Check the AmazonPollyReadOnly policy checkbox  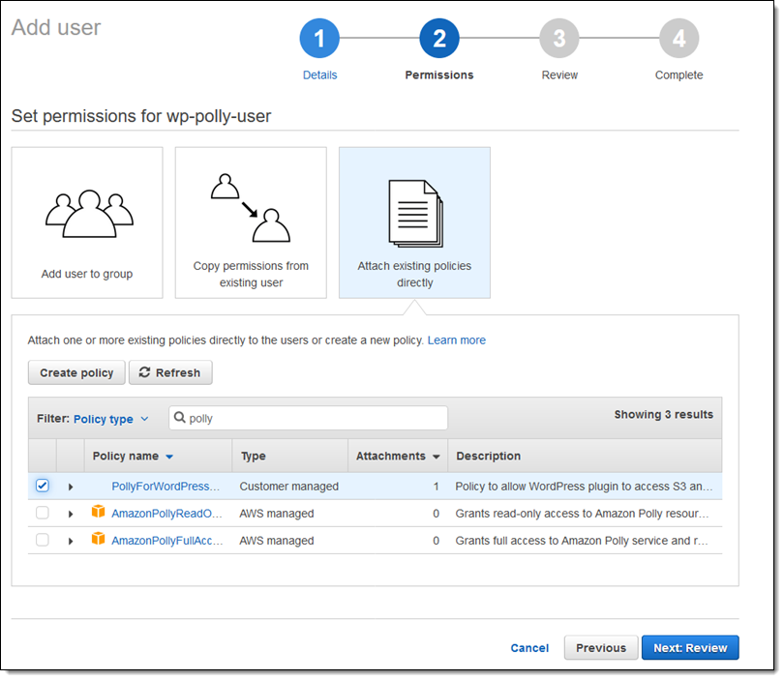coord(43,513)
